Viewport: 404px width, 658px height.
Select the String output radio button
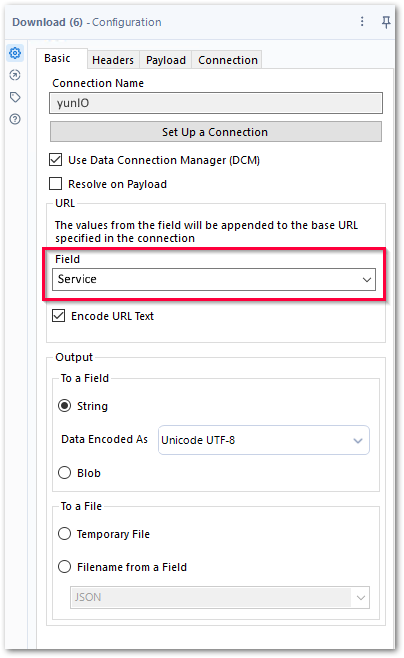tap(65, 406)
